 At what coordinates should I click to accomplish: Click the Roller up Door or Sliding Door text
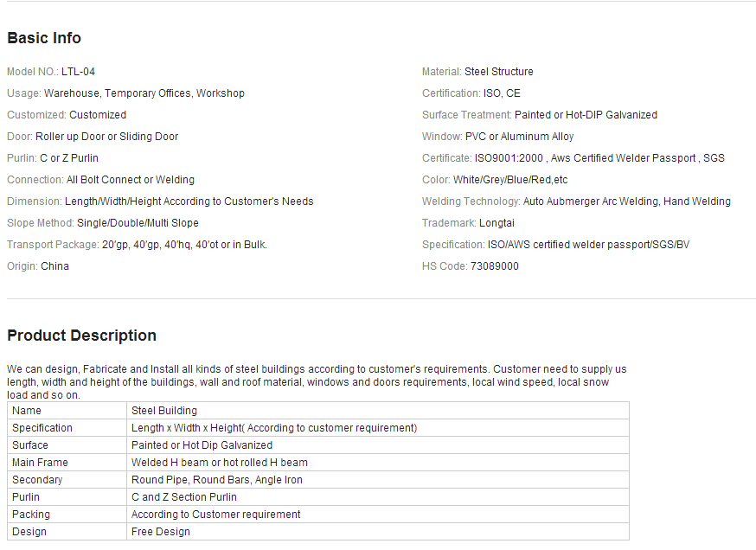pyautogui.click(x=107, y=137)
